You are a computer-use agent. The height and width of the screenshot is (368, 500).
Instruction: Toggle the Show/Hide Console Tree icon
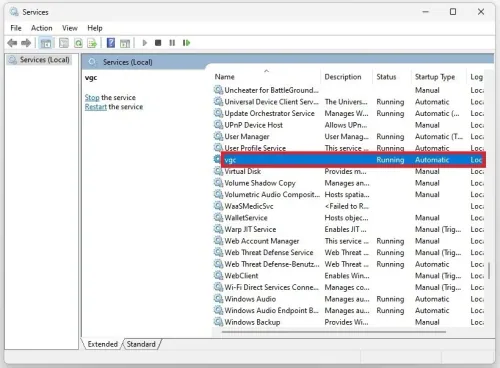coord(46,43)
